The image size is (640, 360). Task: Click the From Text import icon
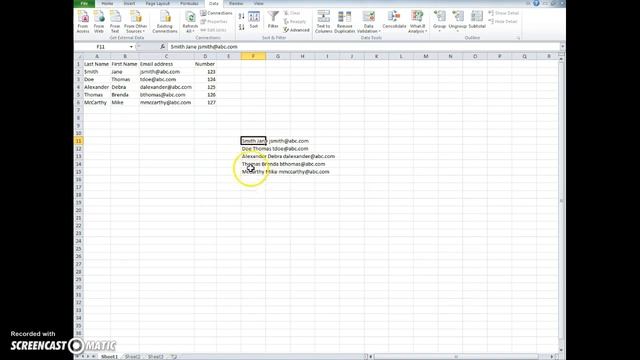115,22
